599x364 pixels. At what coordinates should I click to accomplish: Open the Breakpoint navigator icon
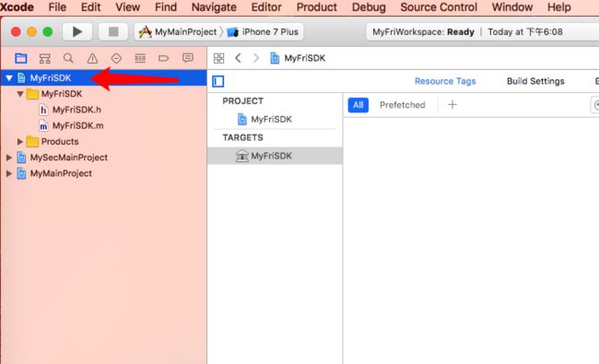click(x=163, y=58)
